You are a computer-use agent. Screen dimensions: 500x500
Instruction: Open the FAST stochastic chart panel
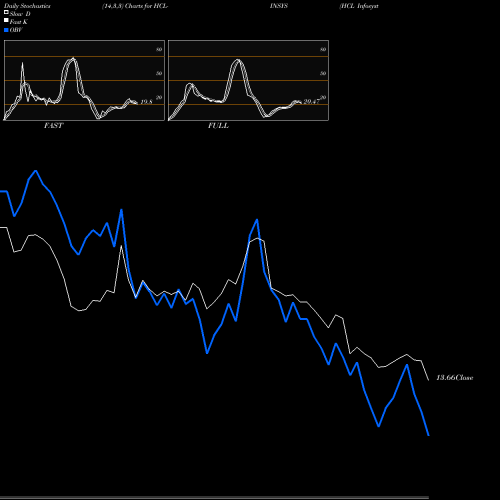84,80
